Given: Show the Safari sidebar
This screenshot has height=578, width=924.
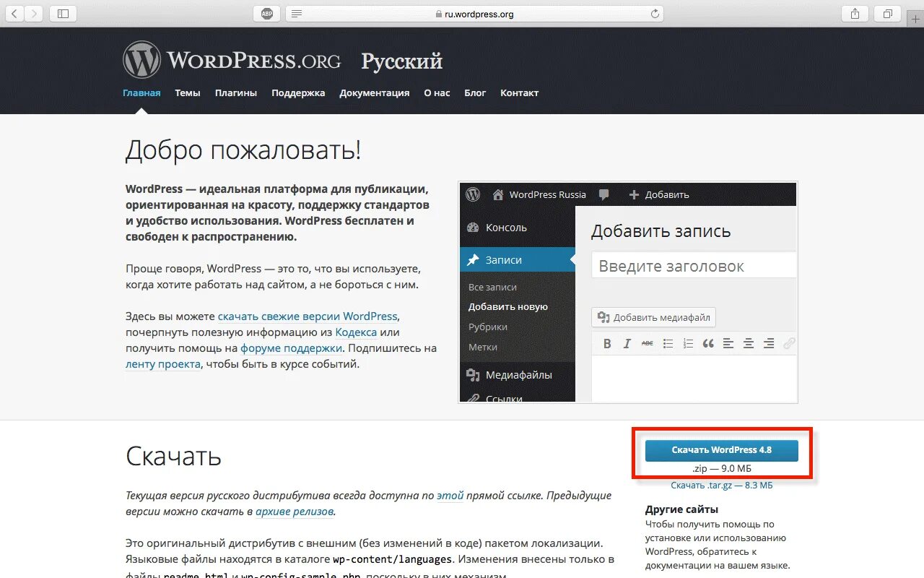Looking at the screenshot, I should click(x=63, y=14).
